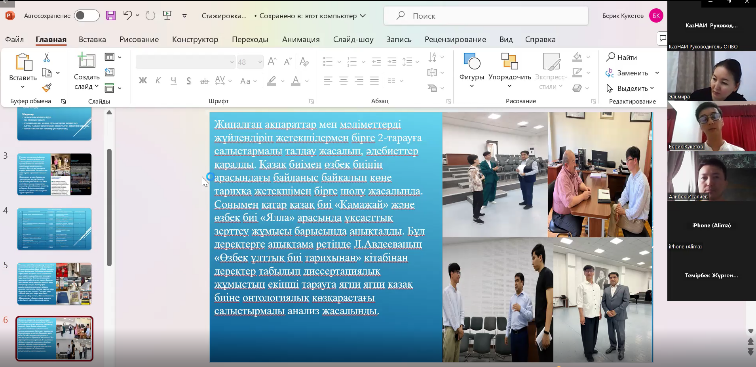Open the Вставка ribbon tab
756x367 pixels.
(93, 40)
